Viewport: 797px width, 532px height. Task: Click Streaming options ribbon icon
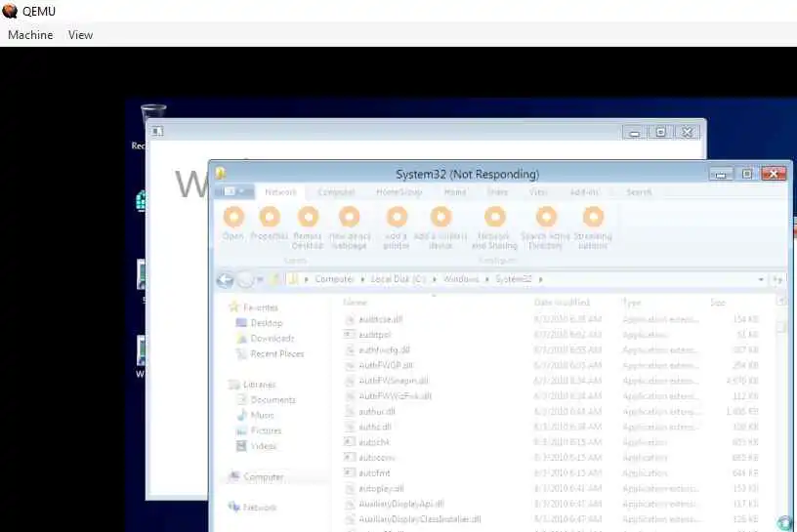(593, 217)
